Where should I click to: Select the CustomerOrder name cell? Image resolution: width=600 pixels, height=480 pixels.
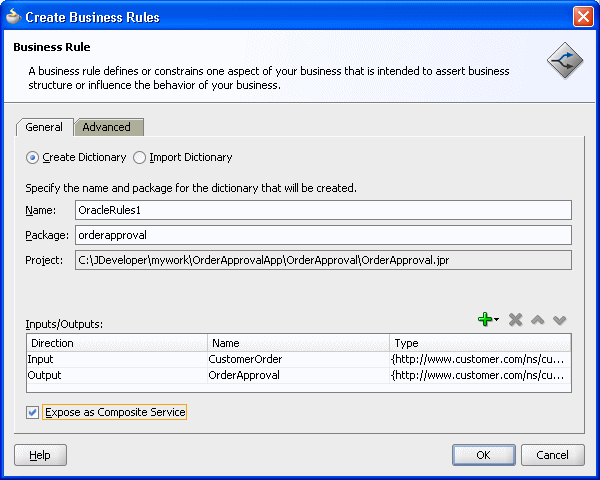pos(298,359)
